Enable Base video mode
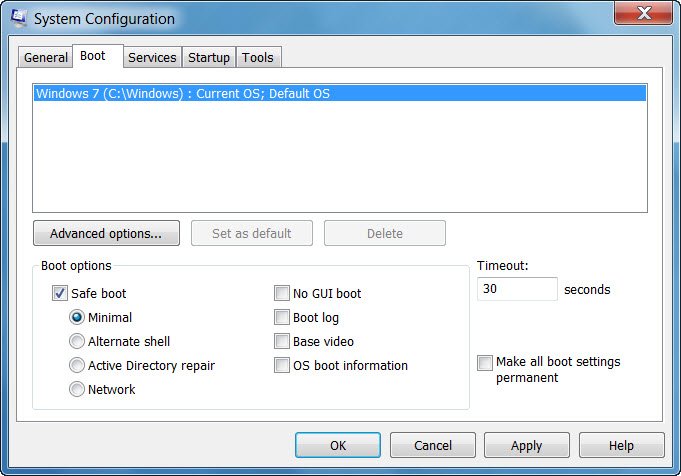 (282, 342)
